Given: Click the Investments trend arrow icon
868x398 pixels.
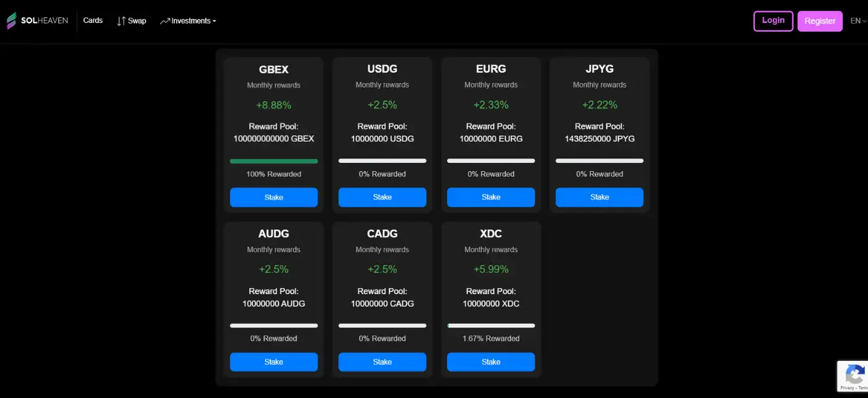Looking at the screenshot, I should tap(164, 21).
